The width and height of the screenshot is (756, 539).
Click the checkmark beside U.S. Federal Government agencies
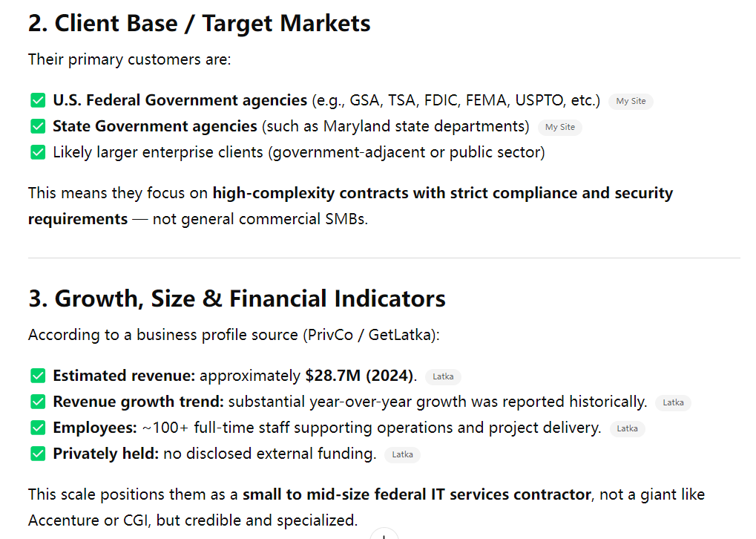pos(38,100)
